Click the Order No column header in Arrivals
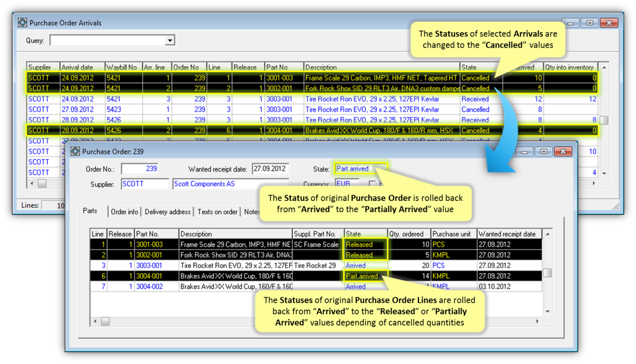The width and height of the screenshot is (636, 364). coord(189,67)
